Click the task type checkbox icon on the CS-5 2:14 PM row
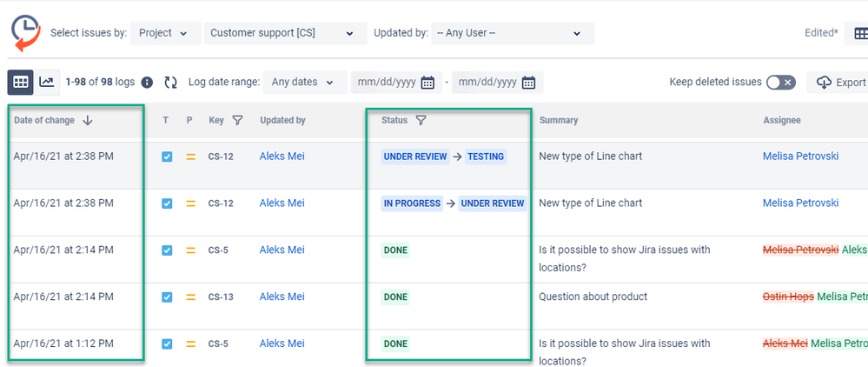Viewport: 868px width, 367px height. [x=167, y=250]
